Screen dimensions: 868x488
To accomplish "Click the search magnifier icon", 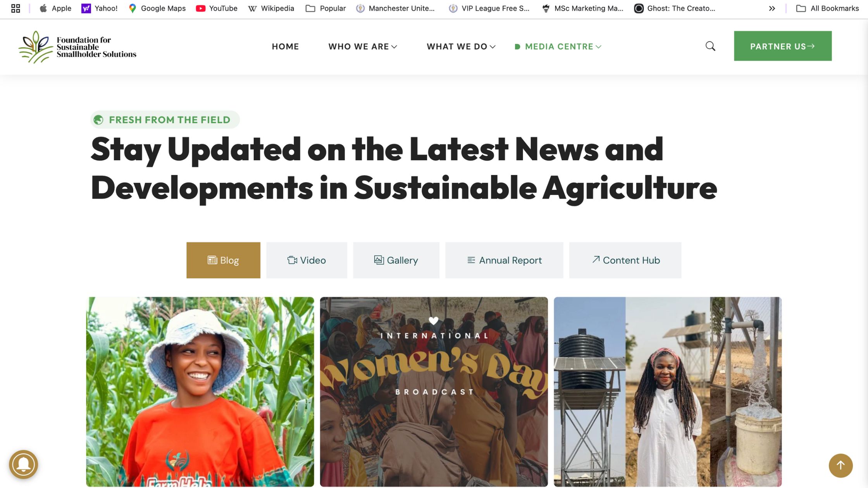I will [710, 46].
